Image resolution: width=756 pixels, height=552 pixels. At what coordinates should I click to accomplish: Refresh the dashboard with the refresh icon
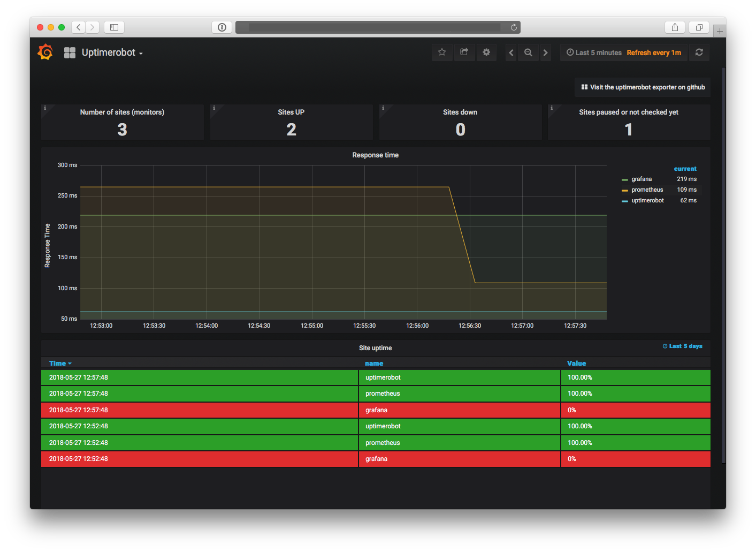pos(699,52)
